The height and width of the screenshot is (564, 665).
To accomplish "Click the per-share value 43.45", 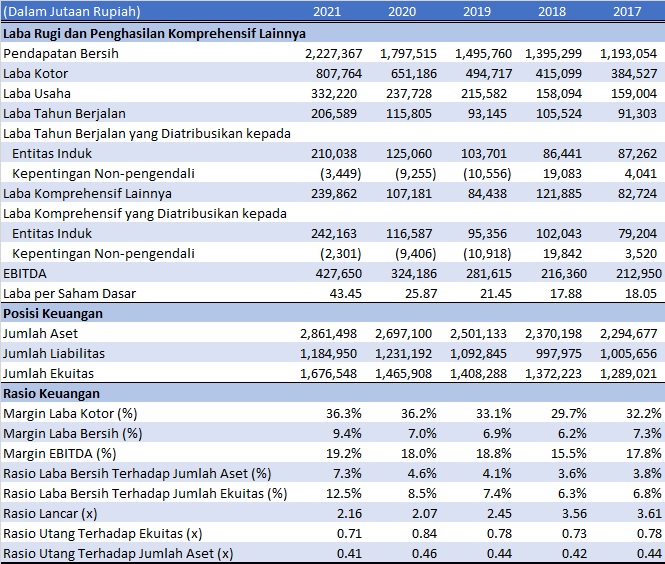I will pos(345,293).
